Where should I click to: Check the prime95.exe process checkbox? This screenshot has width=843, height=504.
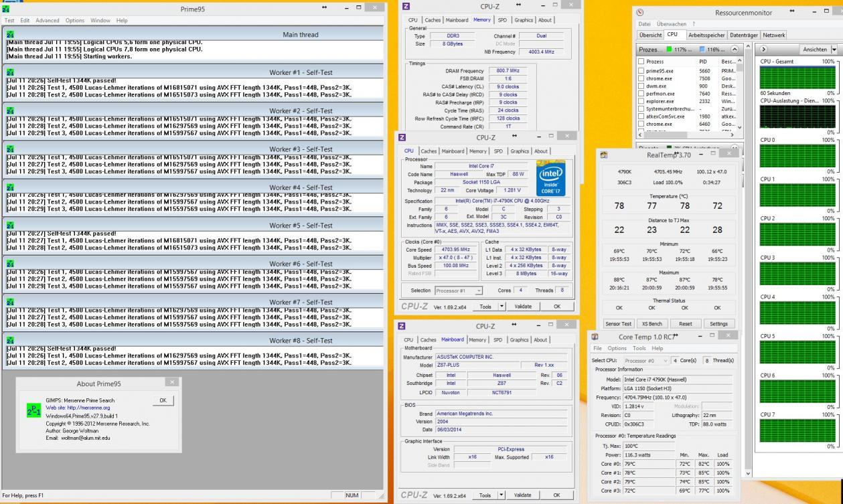641,70
